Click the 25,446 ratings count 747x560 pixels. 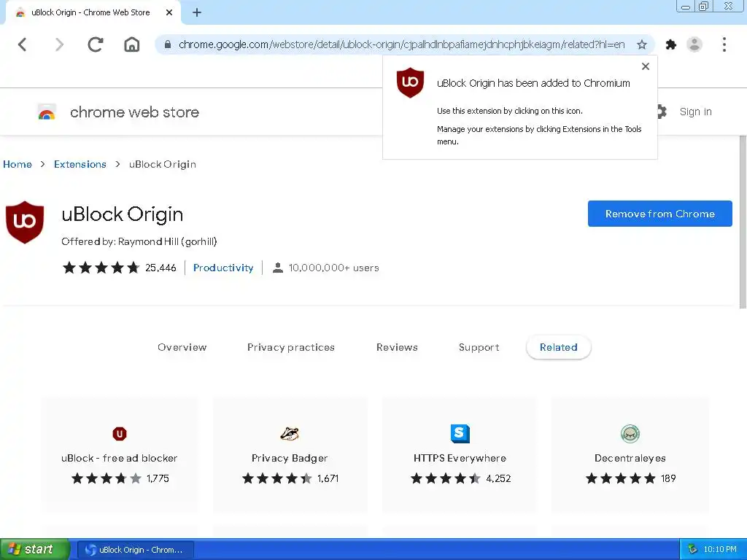(x=160, y=268)
